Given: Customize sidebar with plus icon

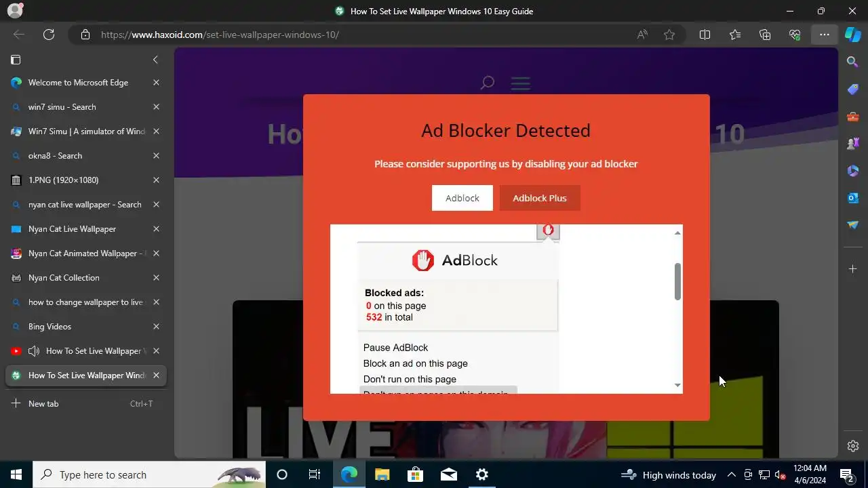Looking at the screenshot, I should [853, 269].
